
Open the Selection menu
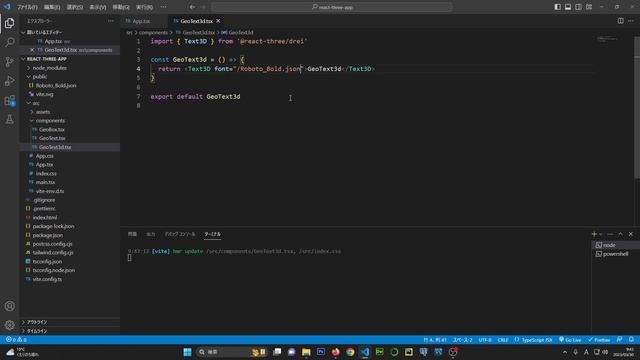pos(75,7)
